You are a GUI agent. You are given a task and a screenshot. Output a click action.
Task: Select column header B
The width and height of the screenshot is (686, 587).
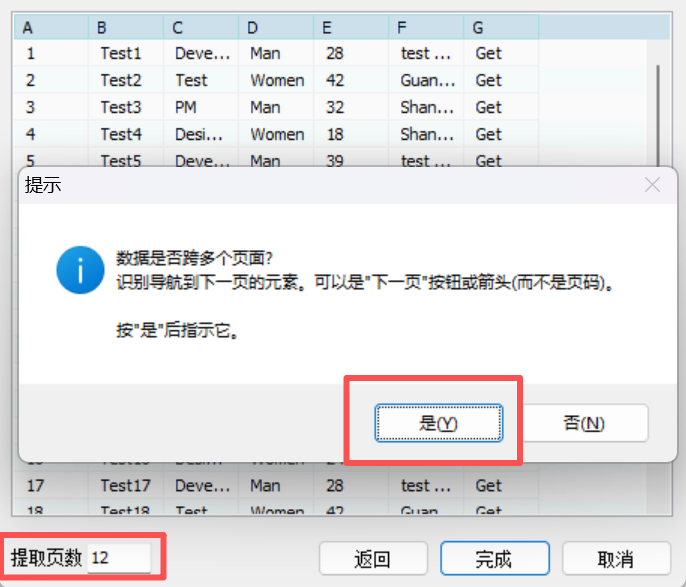tap(125, 27)
